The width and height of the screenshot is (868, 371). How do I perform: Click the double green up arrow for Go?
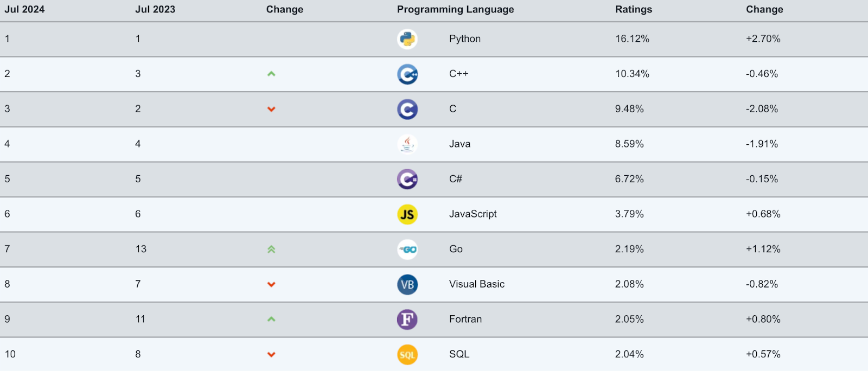(x=271, y=250)
